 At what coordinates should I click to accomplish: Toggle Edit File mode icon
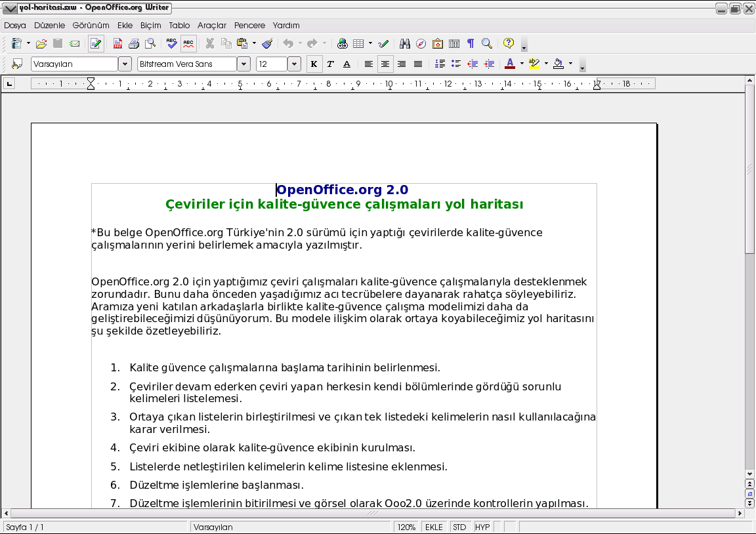[96, 43]
